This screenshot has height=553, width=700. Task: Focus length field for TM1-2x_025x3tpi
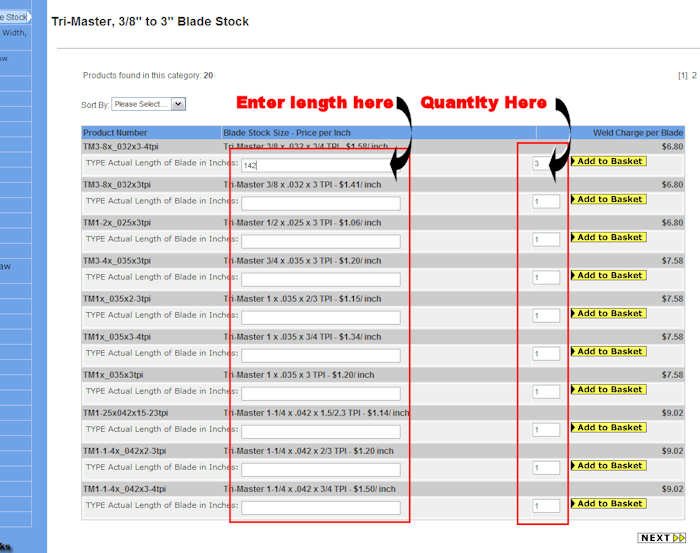(321, 241)
